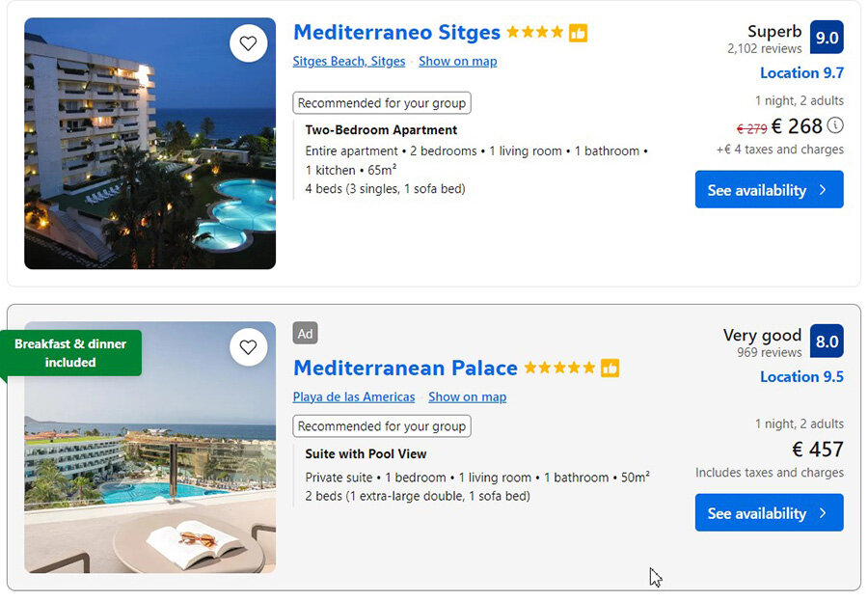Toggle heart favorite on Mediterranean Palace

(x=249, y=347)
